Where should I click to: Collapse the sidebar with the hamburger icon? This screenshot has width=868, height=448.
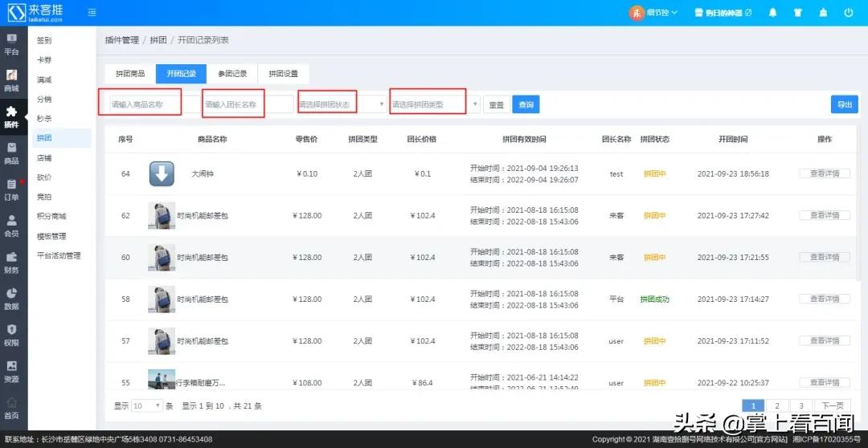92,13
